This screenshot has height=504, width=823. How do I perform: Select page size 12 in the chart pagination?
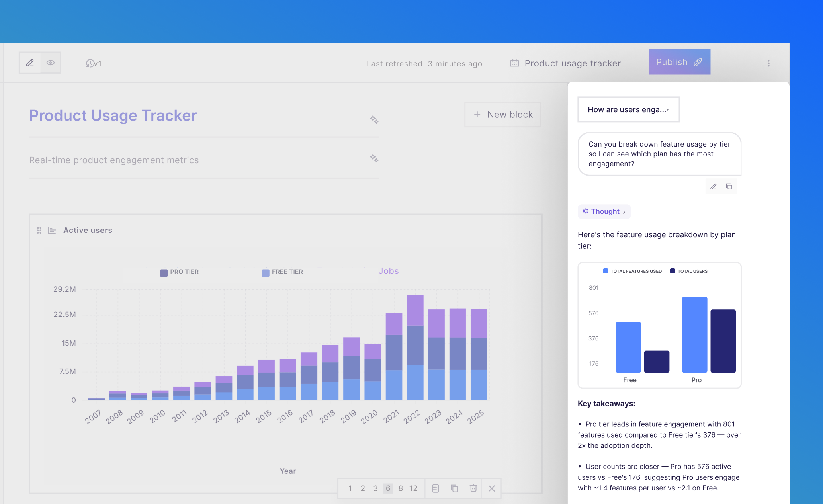(x=413, y=488)
